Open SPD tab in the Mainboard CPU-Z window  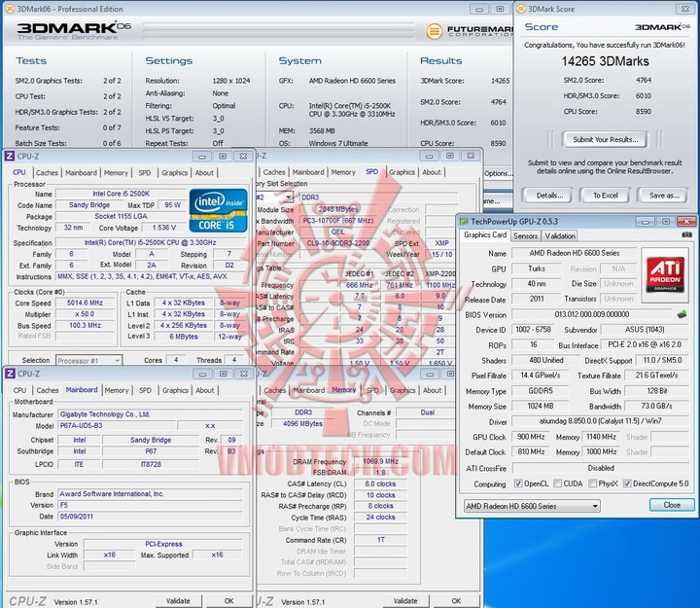pos(145,390)
